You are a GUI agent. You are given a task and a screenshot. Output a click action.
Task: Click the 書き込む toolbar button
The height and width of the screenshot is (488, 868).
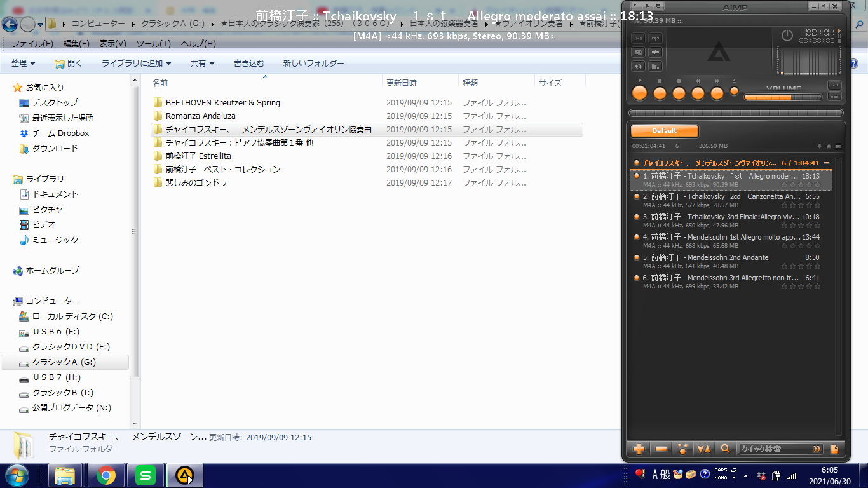pyautogui.click(x=249, y=63)
